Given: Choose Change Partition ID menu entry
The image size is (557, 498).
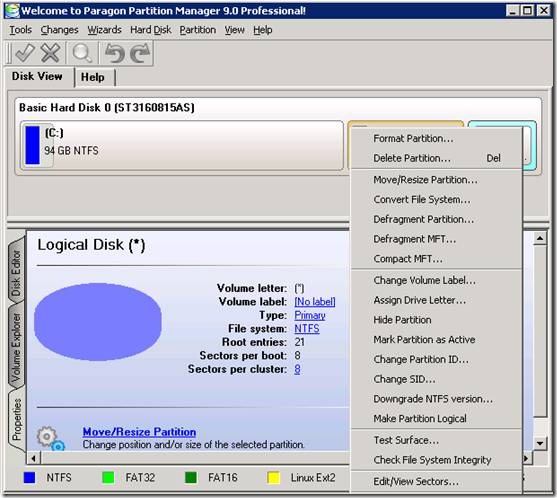Looking at the screenshot, I should (437, 359).
